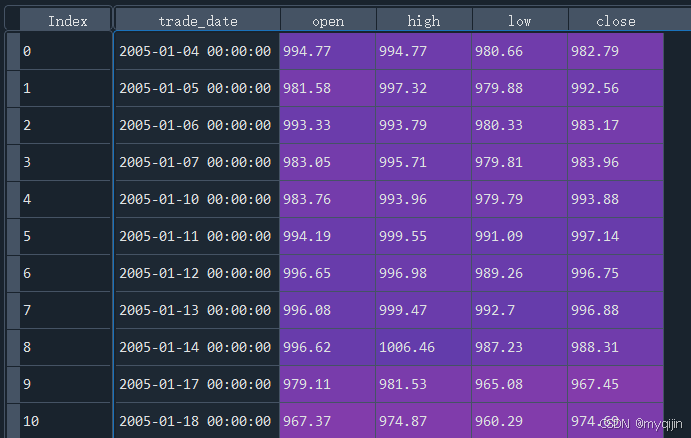691x438 pixels.
Task: Click open value 981.58
Action: click(327, 88)
